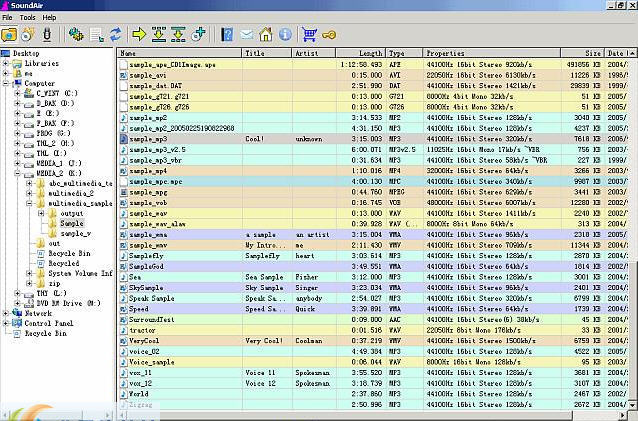The width and height of the screenshot is (638, 421).
Task: Expand the Libraries tree node
Action: tap(6, 63)
